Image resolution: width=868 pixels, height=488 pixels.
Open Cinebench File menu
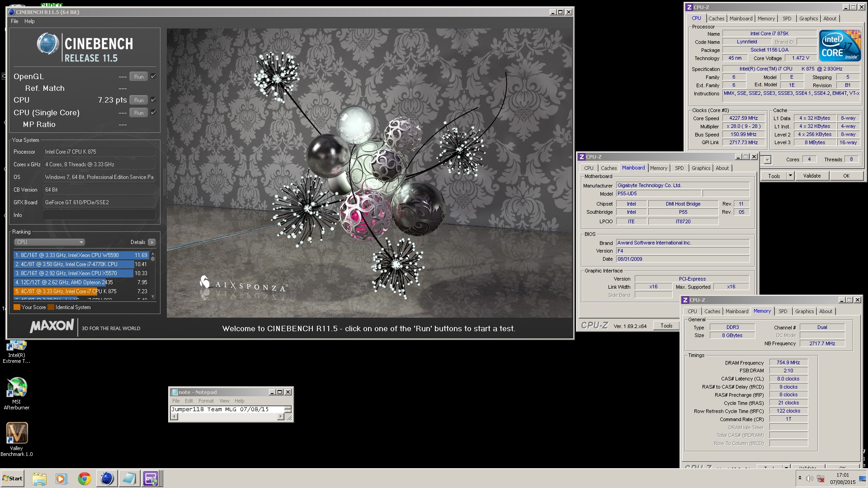14,21
